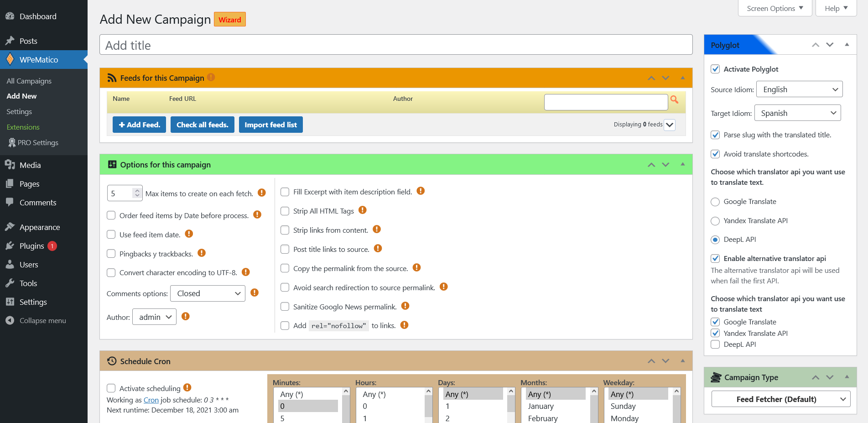Open WPeMatico Extensions submenu
Screen dimensions: 868x423
point(23,127)
